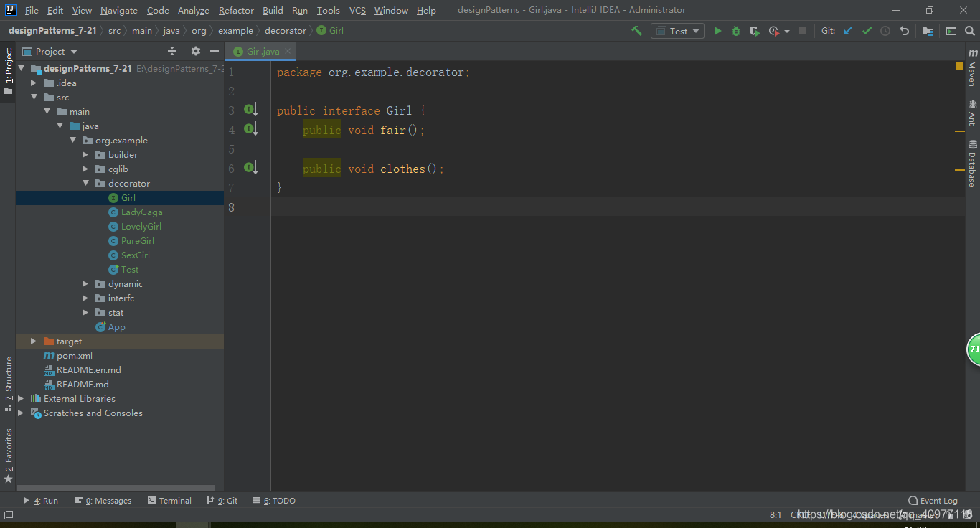Expand the cglib package

tap(85, 169)
